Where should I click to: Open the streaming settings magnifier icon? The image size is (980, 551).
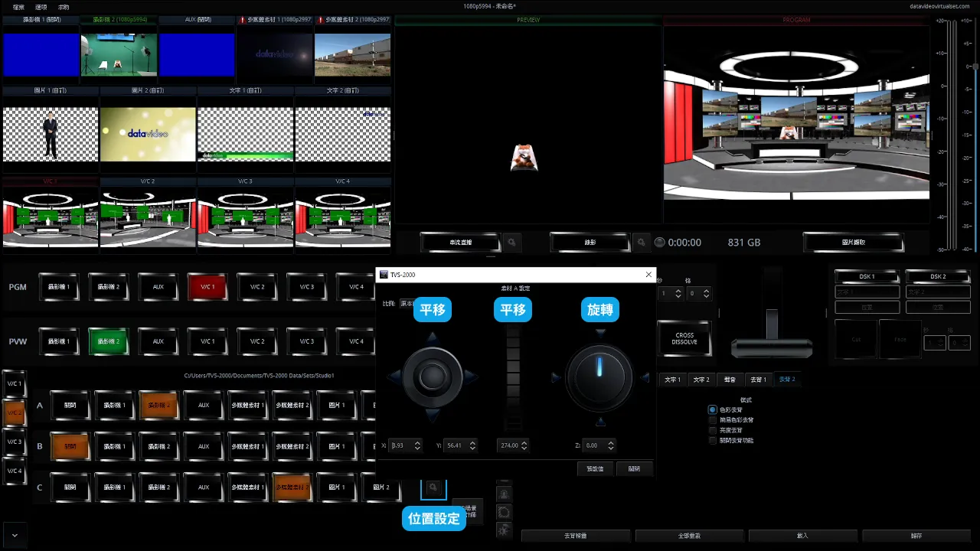512,243
